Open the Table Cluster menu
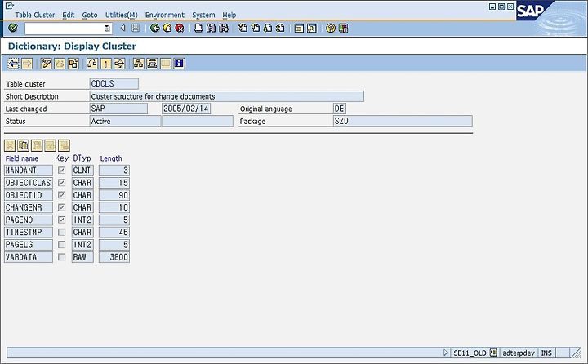The width and height of the screenshot is (588, 364). coord(35,15)
